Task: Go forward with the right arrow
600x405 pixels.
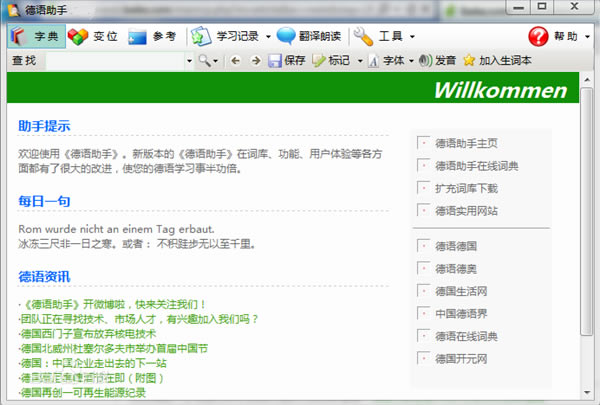Action: 256,60
